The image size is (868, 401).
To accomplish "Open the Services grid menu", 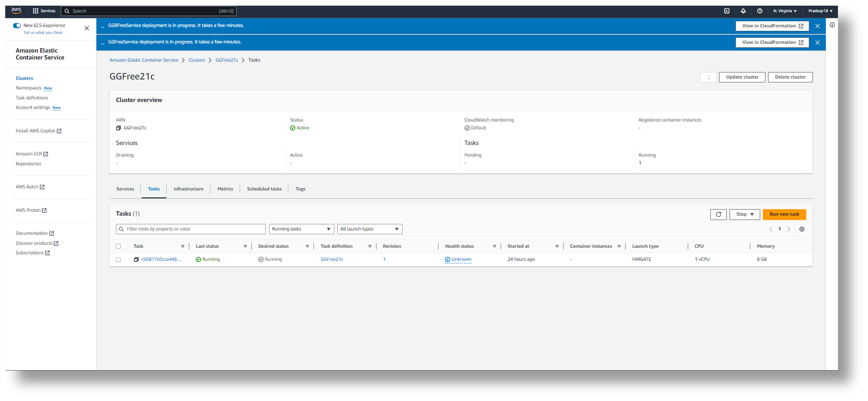I will pyautogui.click(x=44, y=11).
